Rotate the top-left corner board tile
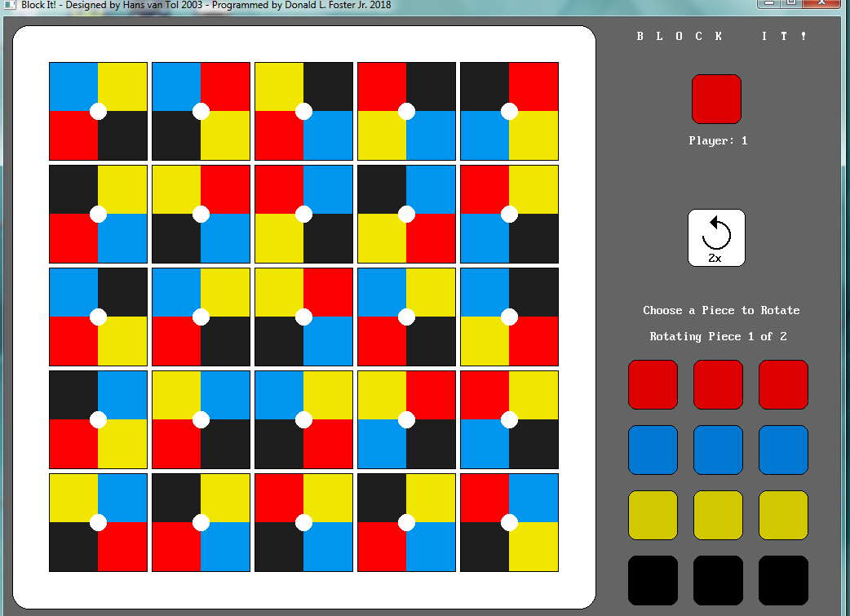Screen dimensions: 850x616 (98, 111)
